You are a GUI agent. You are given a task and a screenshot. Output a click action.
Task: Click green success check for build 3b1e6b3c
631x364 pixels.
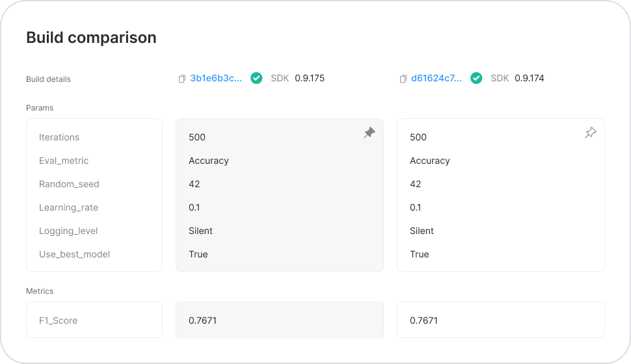click(256, 78)
